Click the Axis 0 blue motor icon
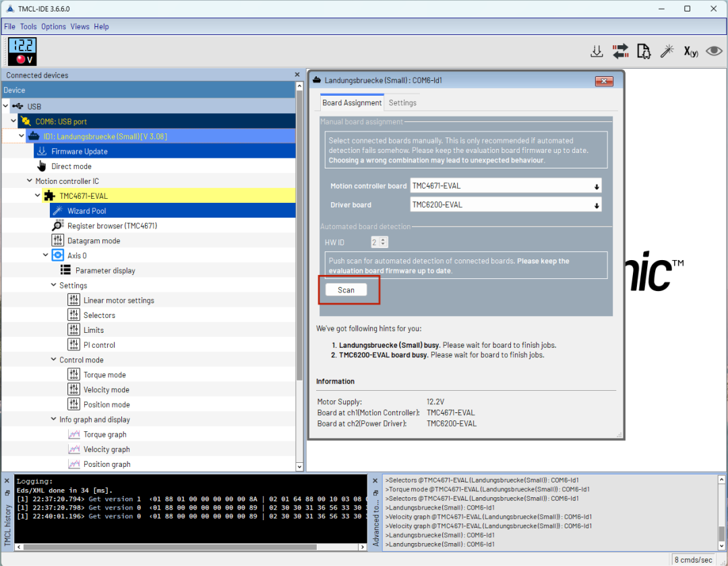 point(57,255)
